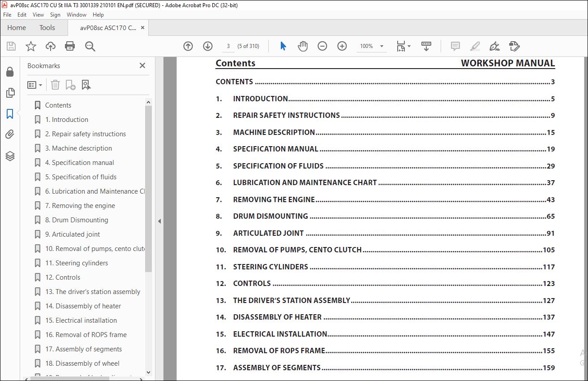Open the Attachments paperclip panel
Image resolution: width=588 pixels, height=381 pixels.
point(10,134)
